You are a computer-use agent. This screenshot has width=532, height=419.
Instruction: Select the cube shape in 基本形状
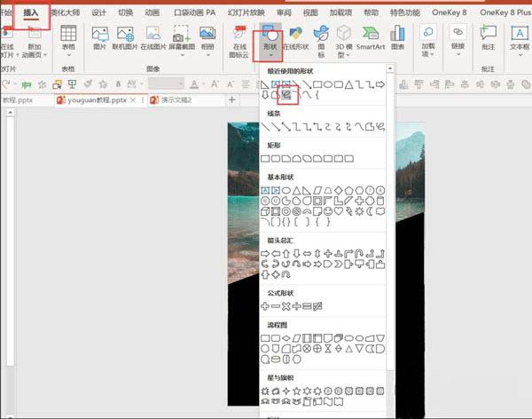265,211
